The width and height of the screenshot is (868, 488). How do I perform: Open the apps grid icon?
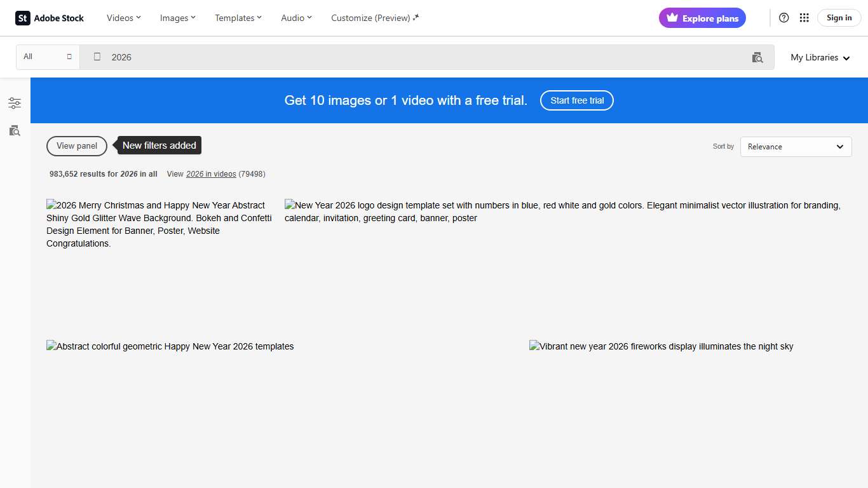(x=804, y=18)
